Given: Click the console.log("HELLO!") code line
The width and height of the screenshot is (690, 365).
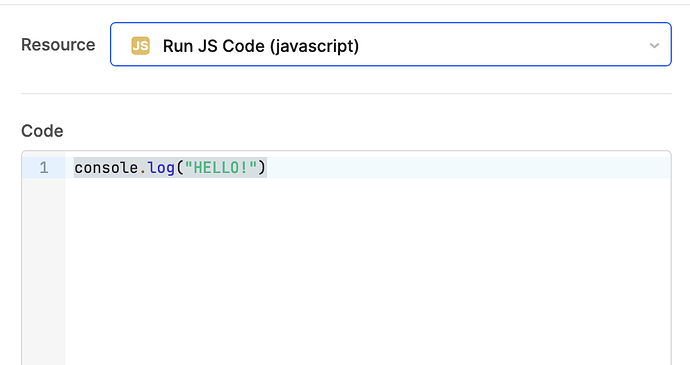Looking at the screenshot, I should 170,168.
